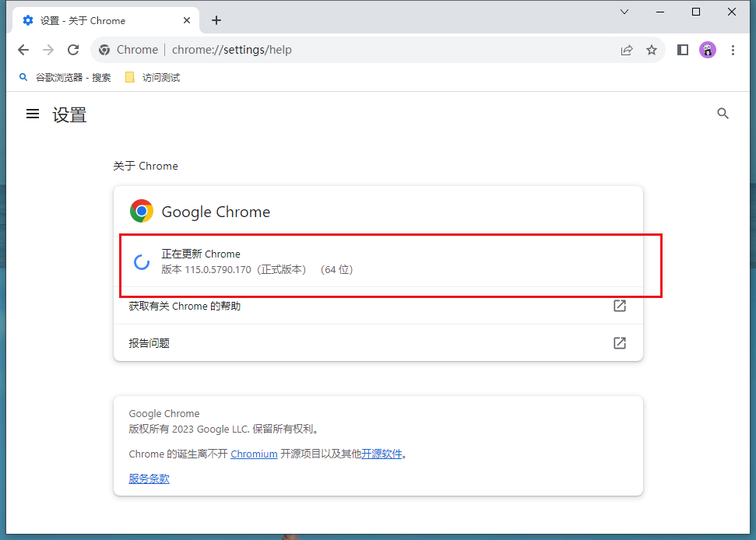Image resolution: width=756 pixels, height=540 pixels.
Task: Toggle the side panel icon
Action: 683,50
